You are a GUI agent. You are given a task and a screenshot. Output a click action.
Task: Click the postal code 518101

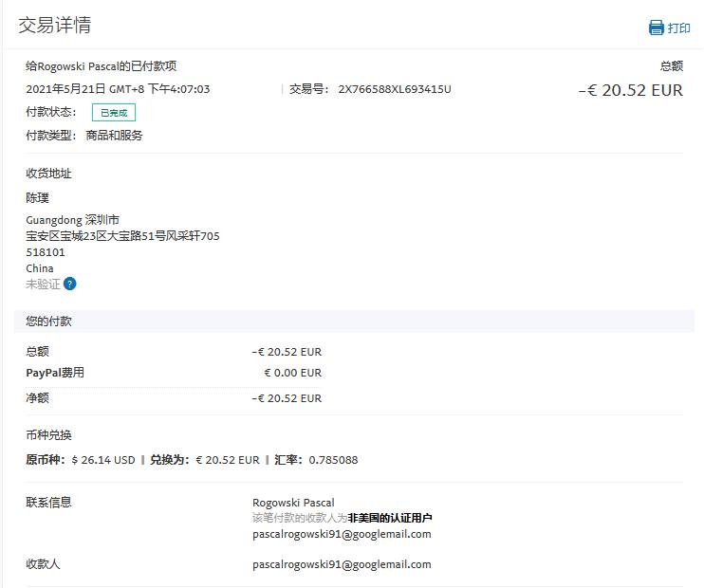click(x=46, y=252)
